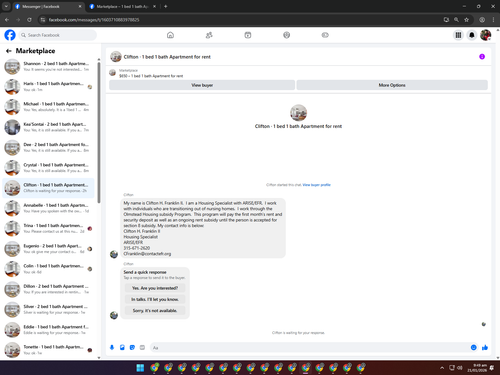Switch to the Messenger | Facebook tab
The image size is (500, 375).
[48, 6]
